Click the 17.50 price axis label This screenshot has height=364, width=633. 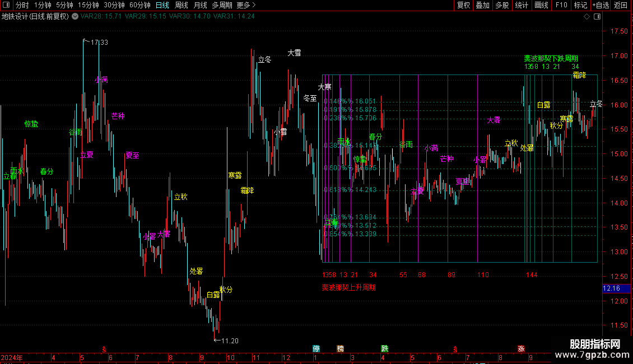point(619,31)
